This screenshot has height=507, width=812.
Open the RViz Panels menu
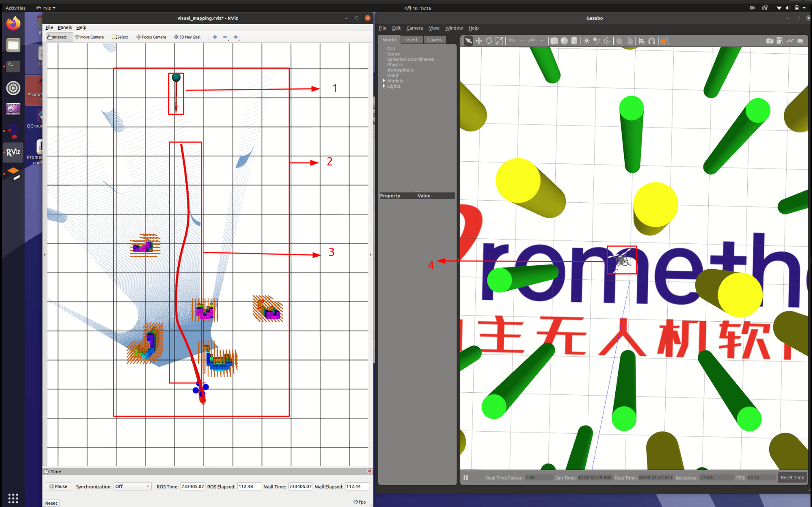(65, 27)
